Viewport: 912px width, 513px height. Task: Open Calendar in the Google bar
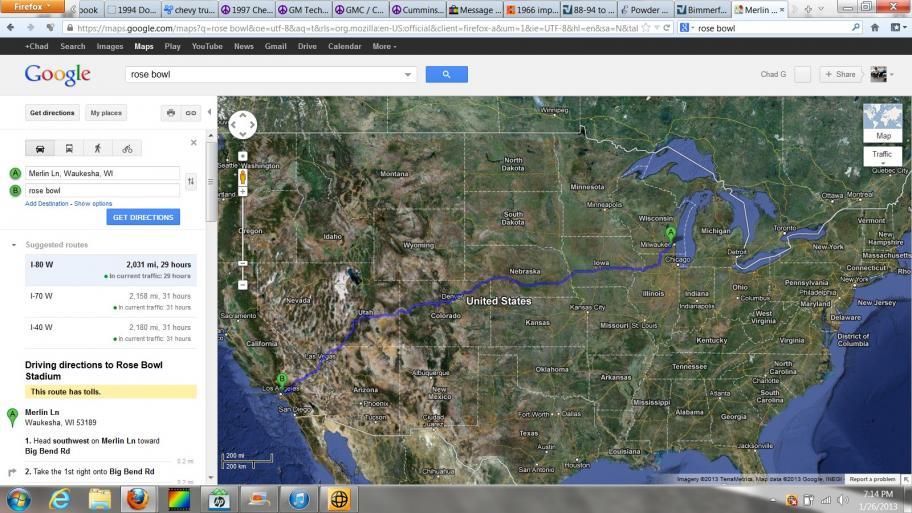[344, 47]
